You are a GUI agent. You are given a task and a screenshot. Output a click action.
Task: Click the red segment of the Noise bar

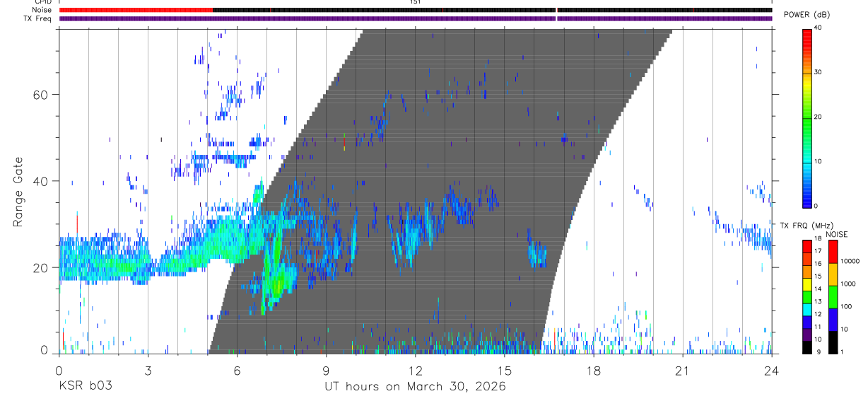pos(136,10)
